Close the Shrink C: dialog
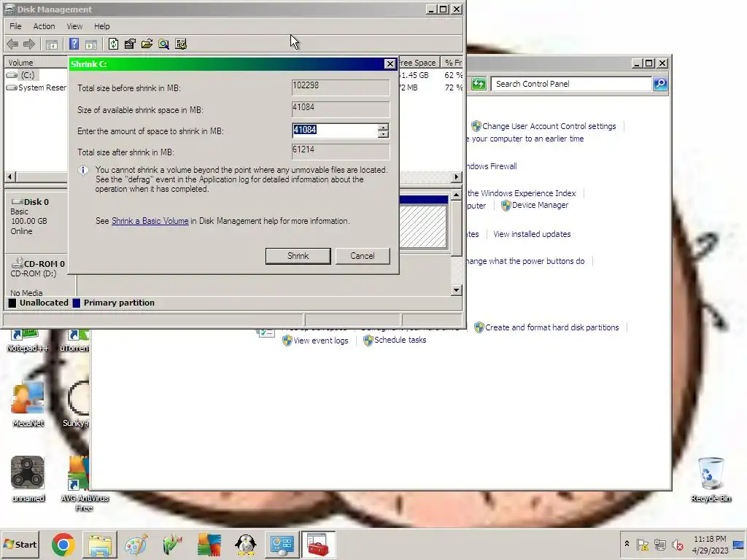Screen dimensions: 747x560 (390, 64)
